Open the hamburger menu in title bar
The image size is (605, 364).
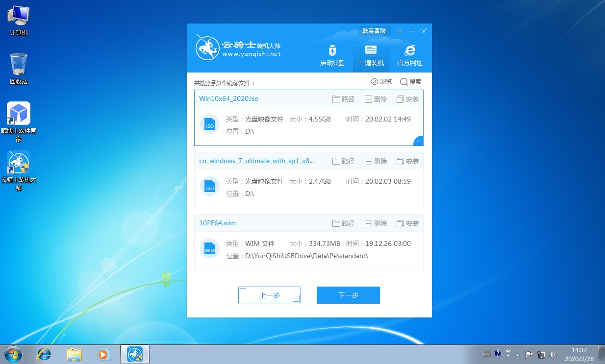[x=400, y=31]
